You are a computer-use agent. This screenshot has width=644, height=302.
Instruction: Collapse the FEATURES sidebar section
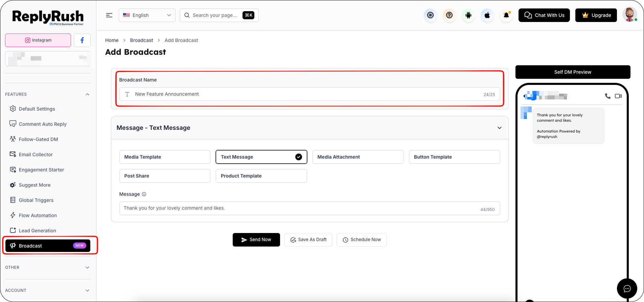tap(88, 94)
